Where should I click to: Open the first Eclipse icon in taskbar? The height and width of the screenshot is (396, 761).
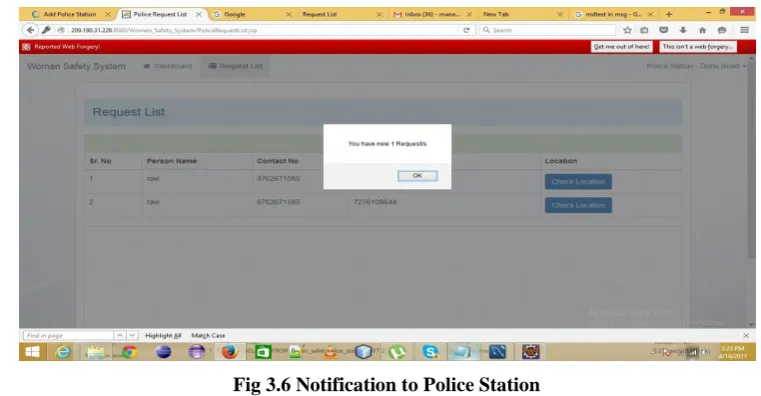click(163, 352)
